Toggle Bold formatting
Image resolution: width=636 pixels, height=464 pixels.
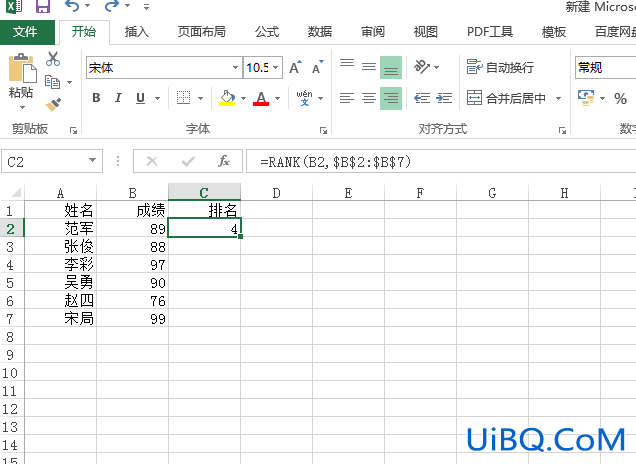point(96,98)
